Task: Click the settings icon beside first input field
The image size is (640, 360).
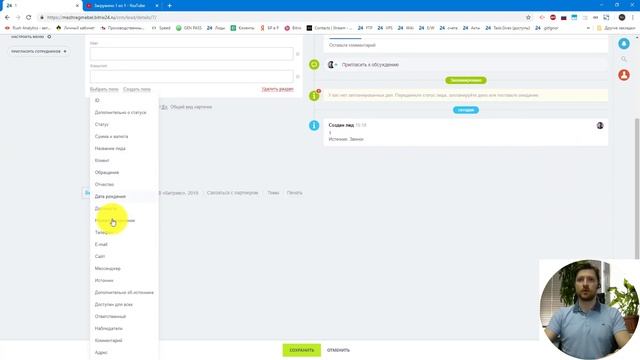Action: point(298,54)
